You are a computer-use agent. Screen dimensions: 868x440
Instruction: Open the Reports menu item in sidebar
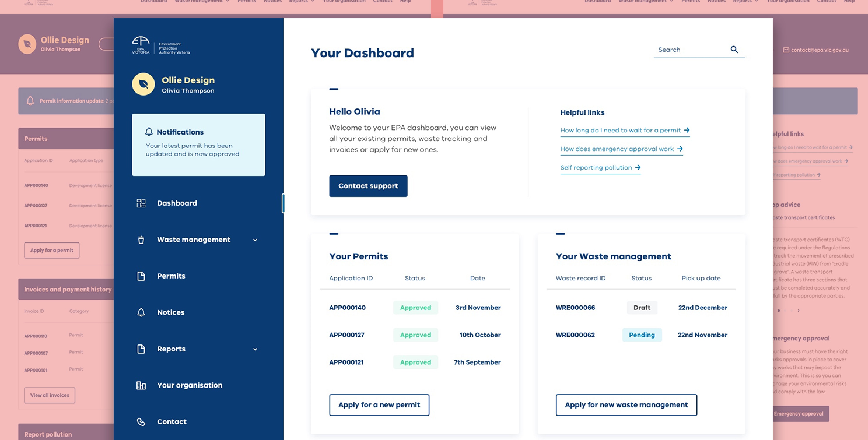pos(171,349)
